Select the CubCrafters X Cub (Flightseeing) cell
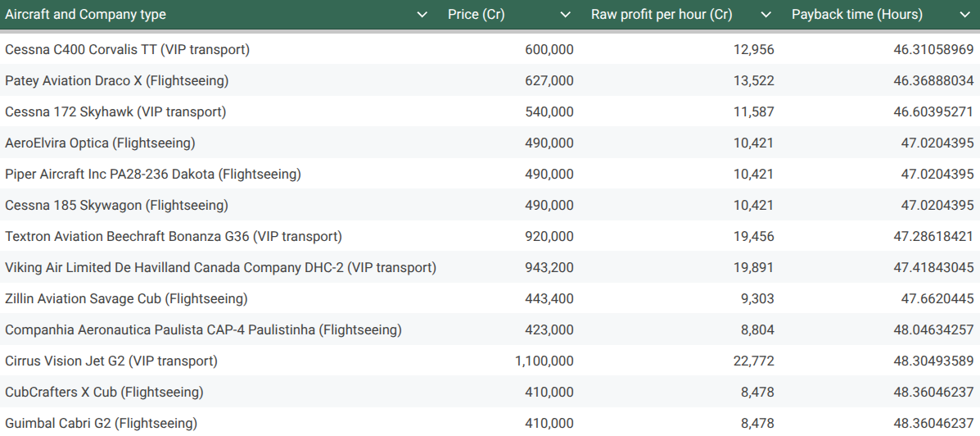The height and width of the screenshot is (436, 980). coord(104,392)
